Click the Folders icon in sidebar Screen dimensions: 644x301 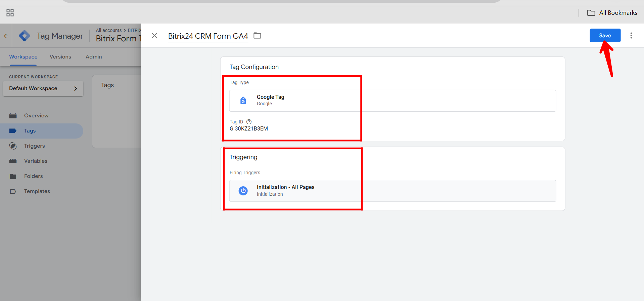(13, 176)
